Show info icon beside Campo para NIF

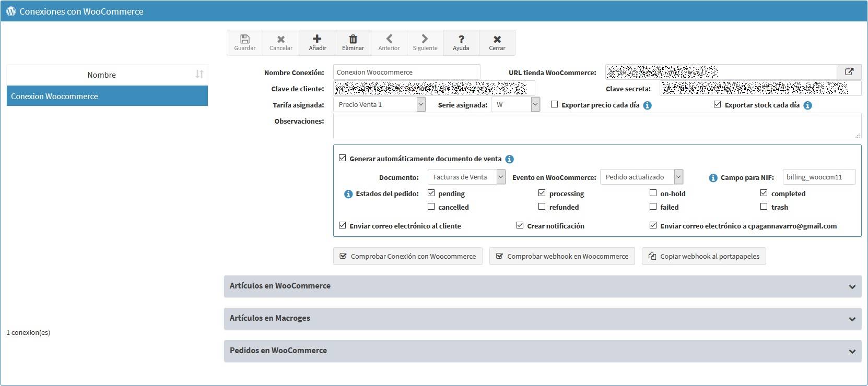713,178
